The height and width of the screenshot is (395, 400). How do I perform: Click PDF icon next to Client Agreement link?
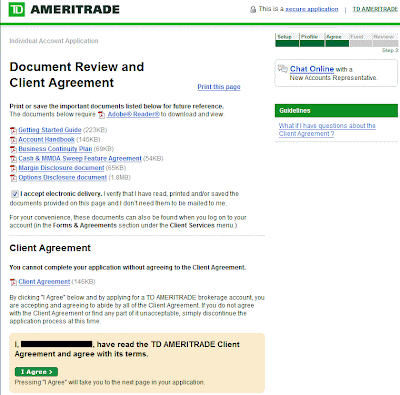(13, 282)
